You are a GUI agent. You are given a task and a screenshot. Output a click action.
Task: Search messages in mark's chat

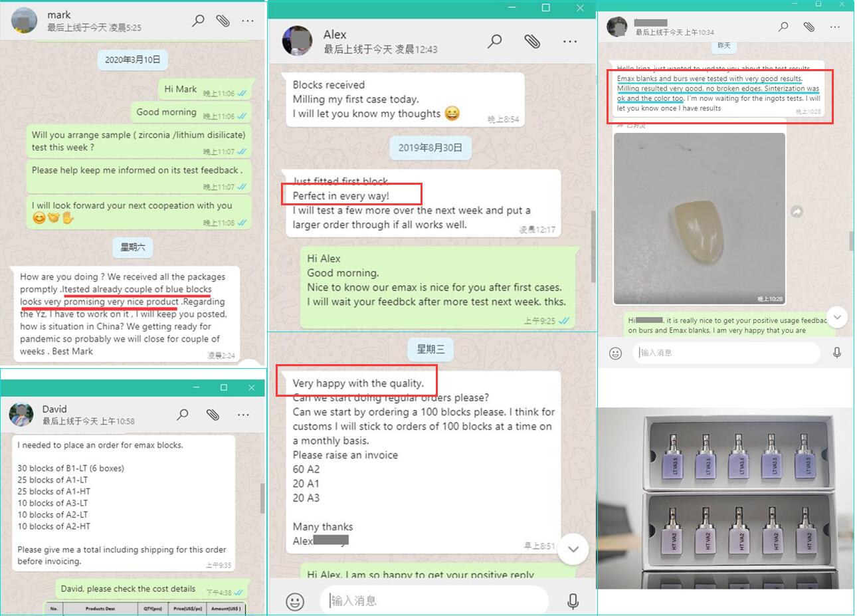[198, 21]
